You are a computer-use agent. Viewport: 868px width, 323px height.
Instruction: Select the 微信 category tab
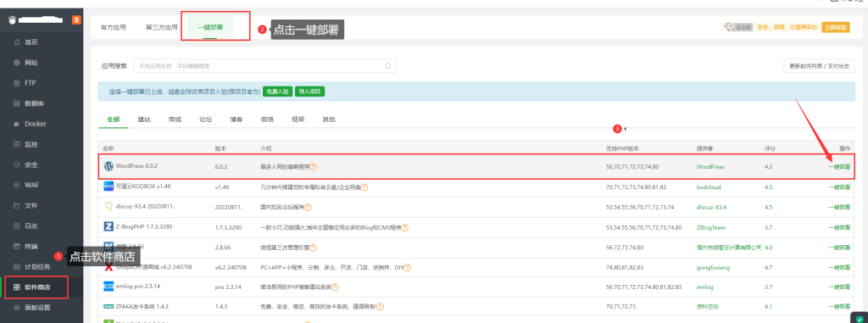[x=267, y=120]
